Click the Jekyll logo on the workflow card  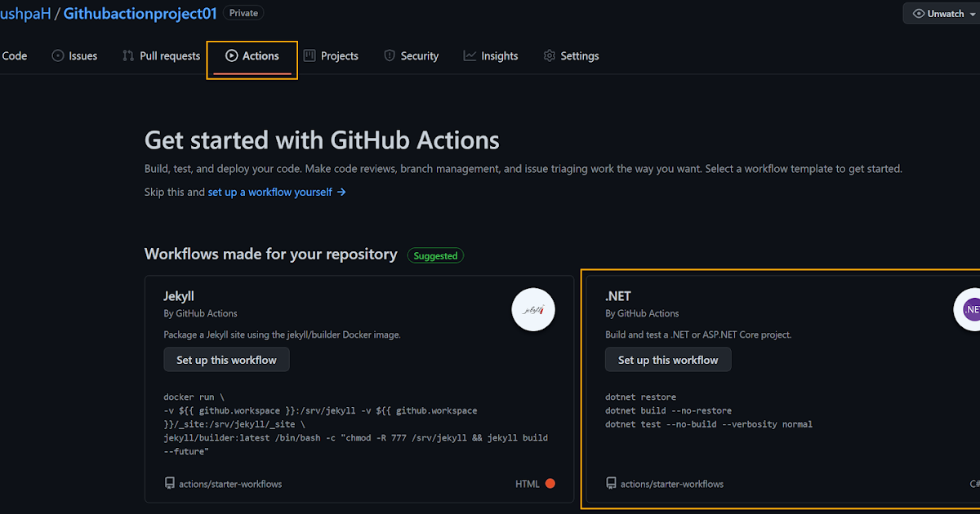tap(532, 309)
